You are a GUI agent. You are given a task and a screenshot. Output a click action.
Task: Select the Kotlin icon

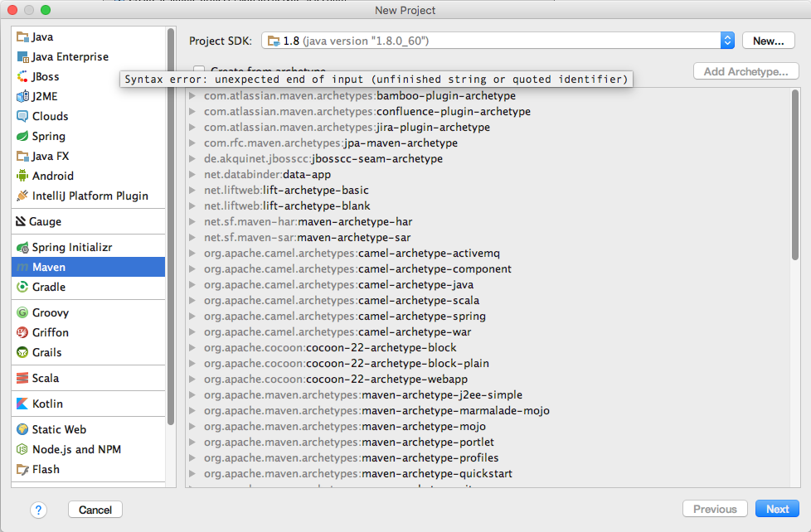point(22,404)
